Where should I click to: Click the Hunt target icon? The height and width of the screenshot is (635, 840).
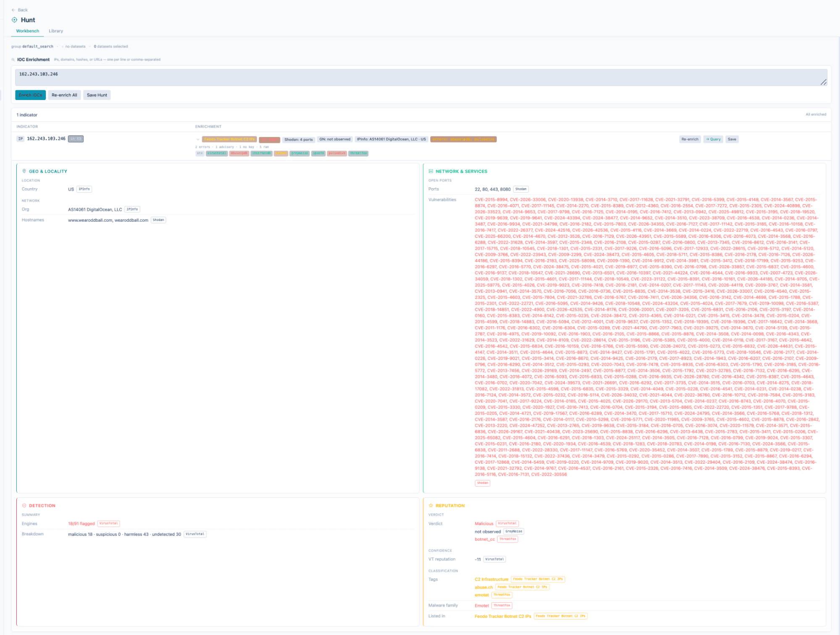coord(14,20)
